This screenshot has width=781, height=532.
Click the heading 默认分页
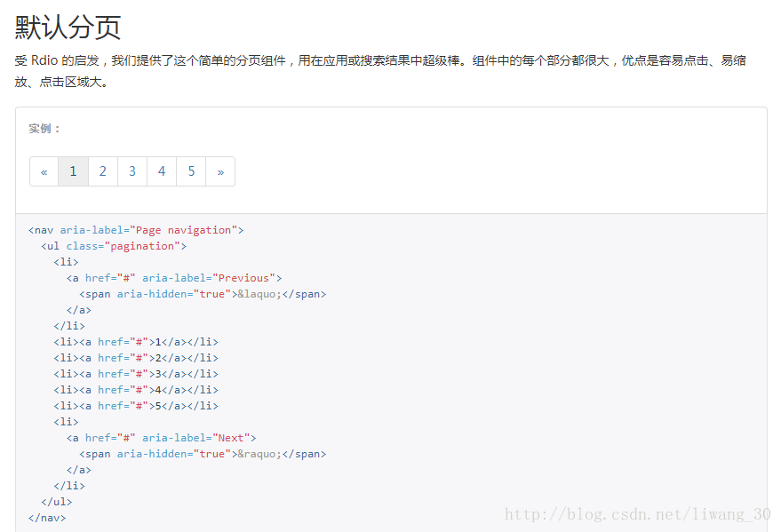[68, 27]
